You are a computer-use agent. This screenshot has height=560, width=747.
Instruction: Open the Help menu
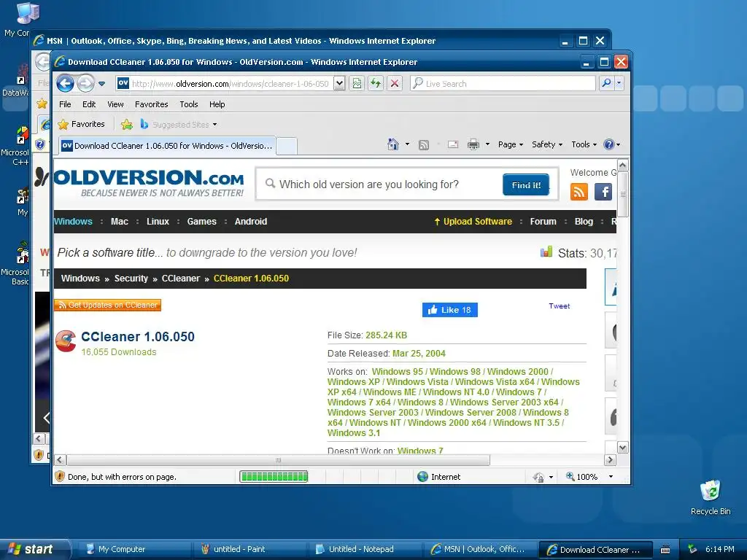click(x=217, y=104)
